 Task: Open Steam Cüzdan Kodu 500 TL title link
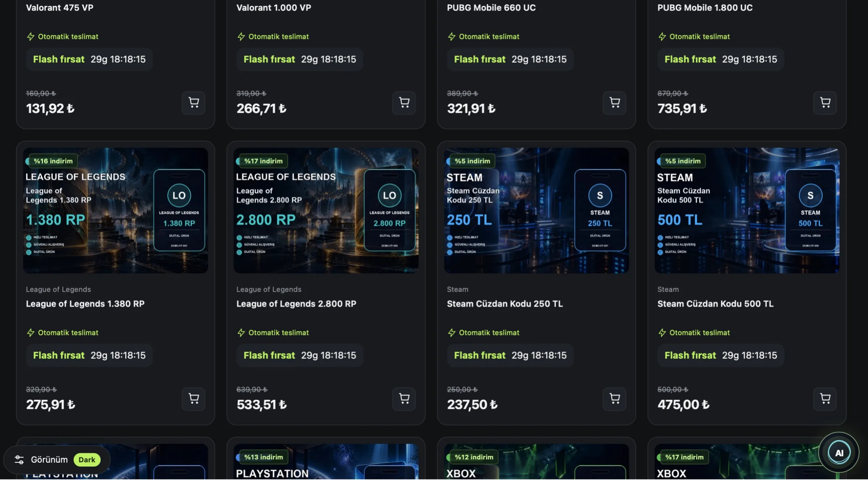pos(715,304)
